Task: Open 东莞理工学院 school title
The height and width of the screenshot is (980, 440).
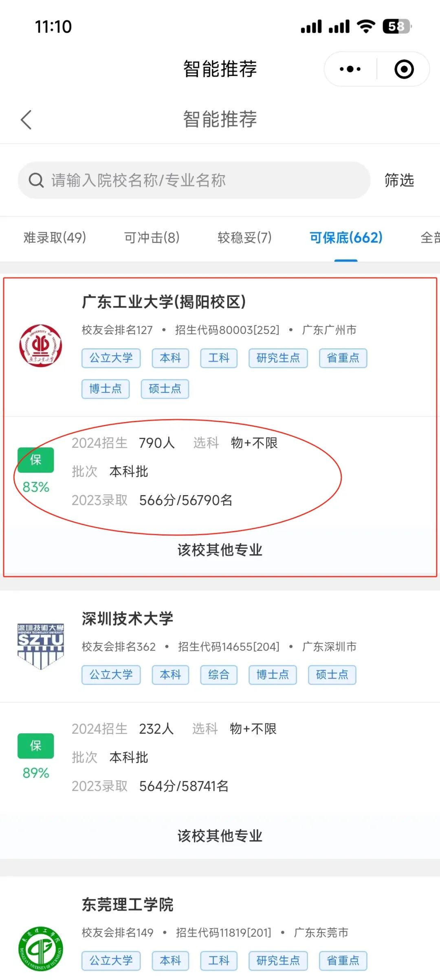Action: tap(128, 905)
